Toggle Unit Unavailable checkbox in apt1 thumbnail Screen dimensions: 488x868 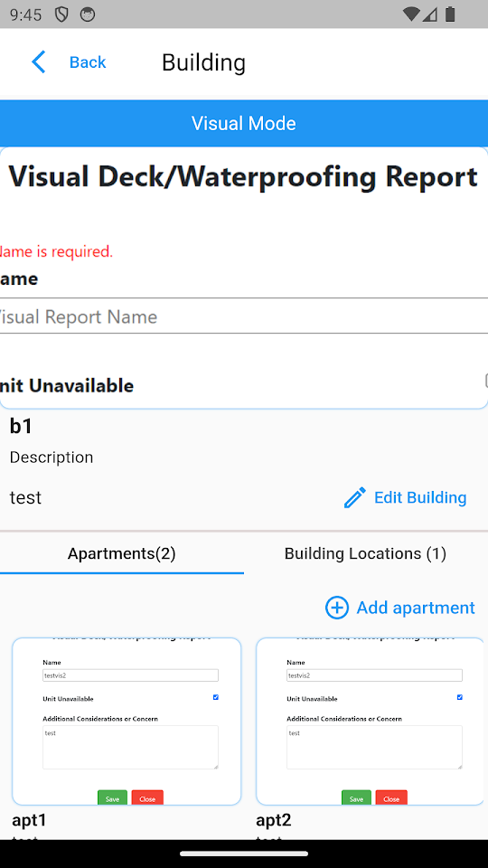click(216, 697)
